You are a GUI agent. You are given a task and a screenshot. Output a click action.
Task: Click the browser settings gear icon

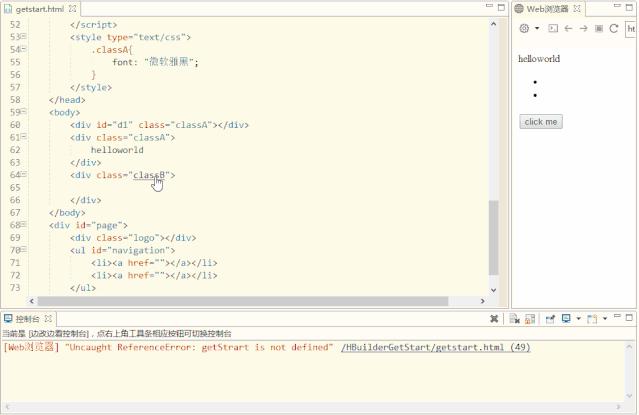point(524,28)
